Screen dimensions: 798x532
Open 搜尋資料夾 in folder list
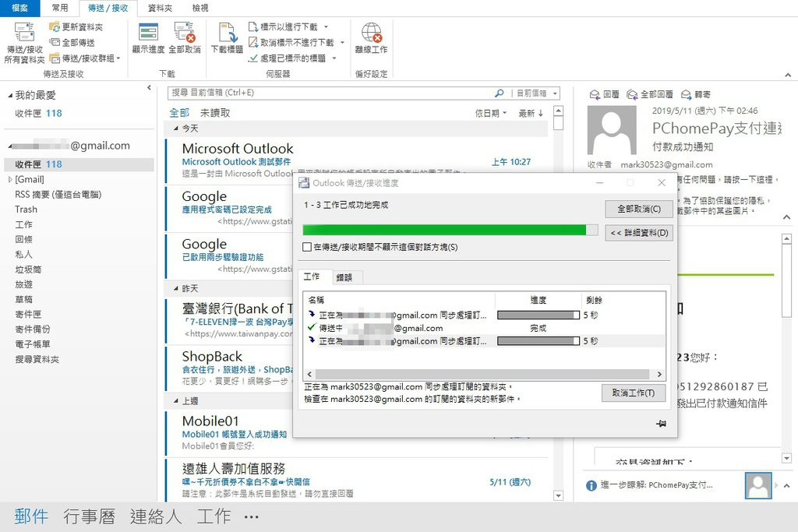point(37,360)
